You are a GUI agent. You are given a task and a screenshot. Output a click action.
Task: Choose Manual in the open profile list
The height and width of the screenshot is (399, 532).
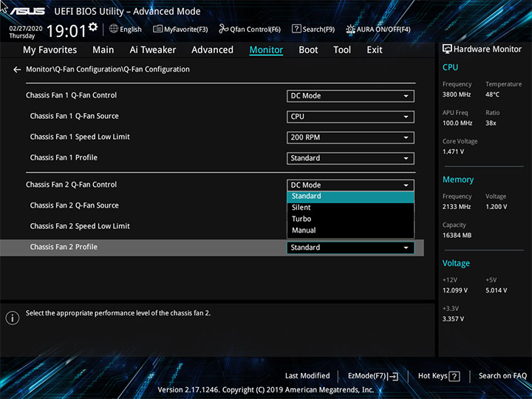pos(350,231)
